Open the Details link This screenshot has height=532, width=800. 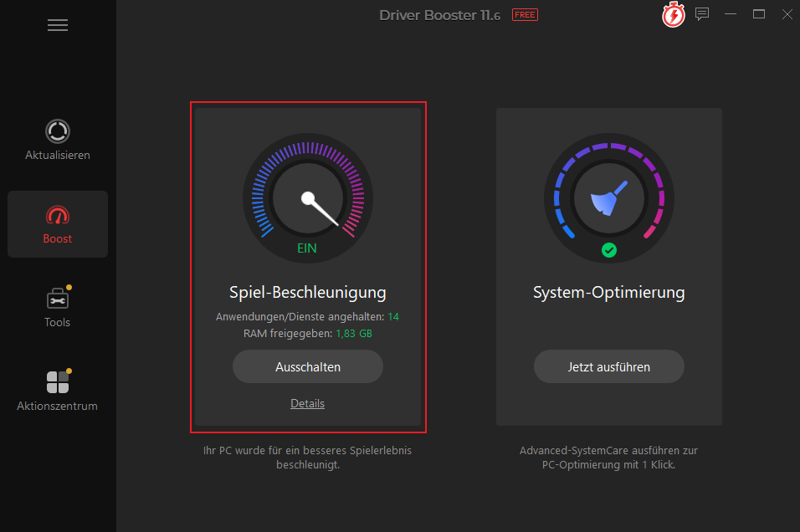(308, 403)
